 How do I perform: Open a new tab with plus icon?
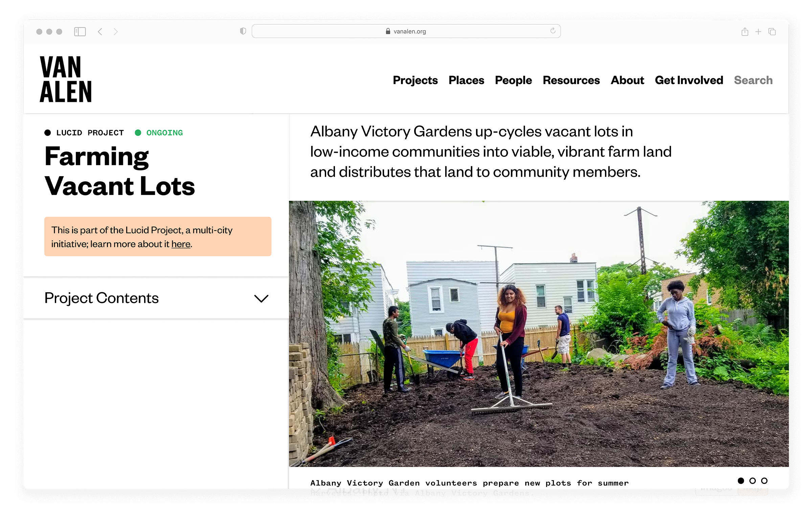758,31
